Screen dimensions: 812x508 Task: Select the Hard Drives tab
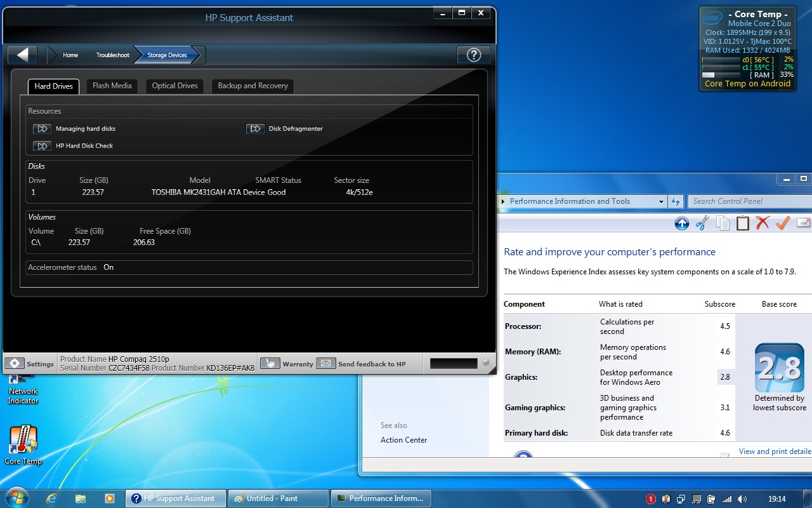(53, 86)
